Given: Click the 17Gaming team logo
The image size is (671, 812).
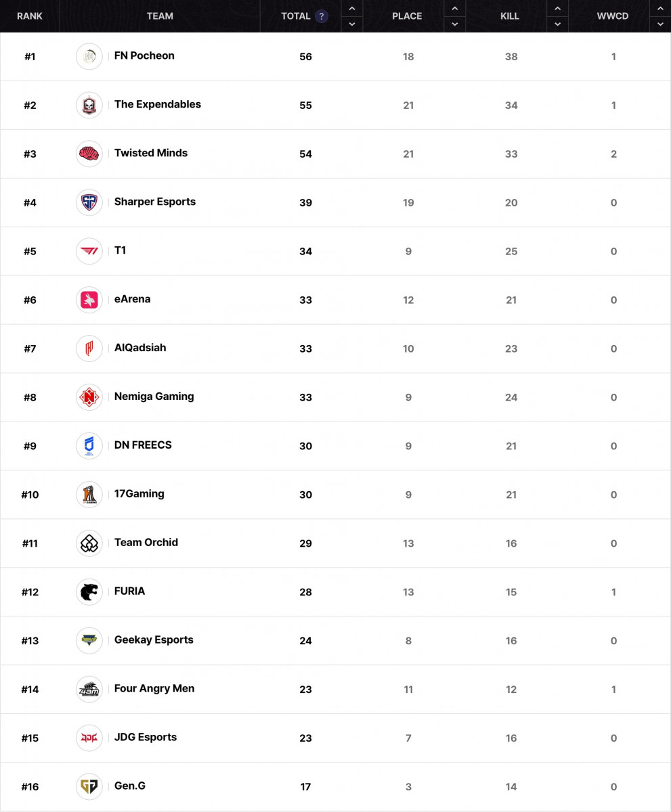Looking at the screenshot, I should point(89,495).
